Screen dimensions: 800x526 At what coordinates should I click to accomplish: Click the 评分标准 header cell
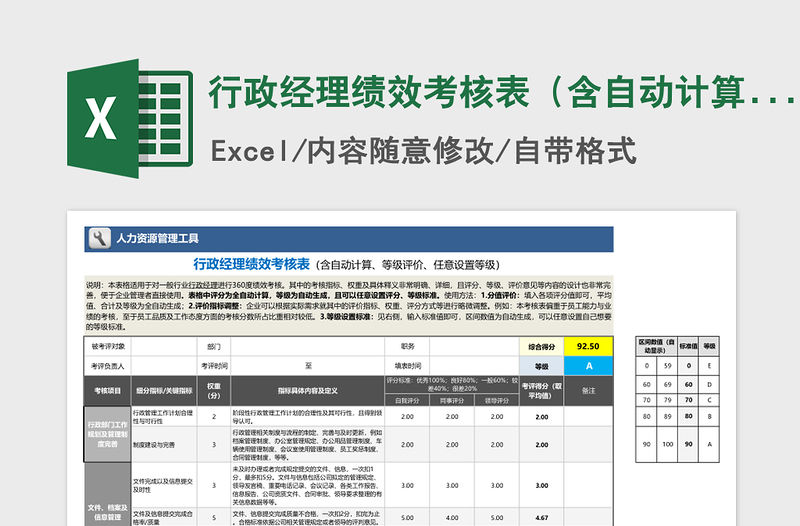(452, 385)
